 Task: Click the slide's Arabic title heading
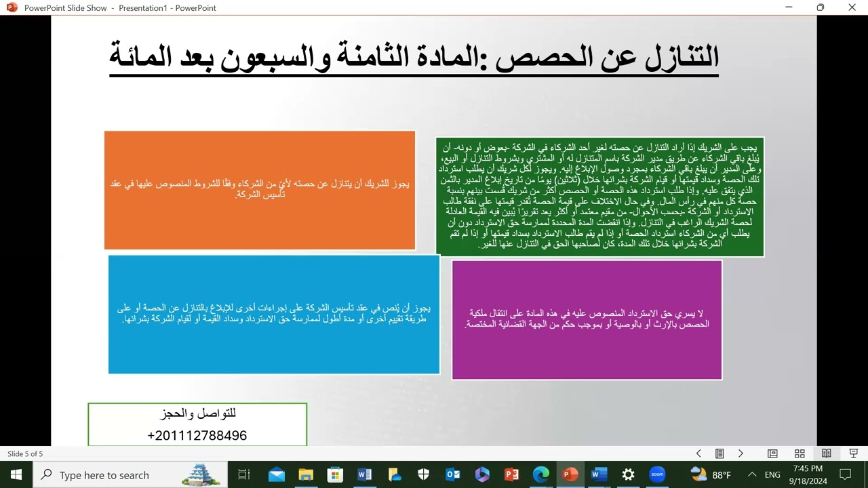pos(414,57)
